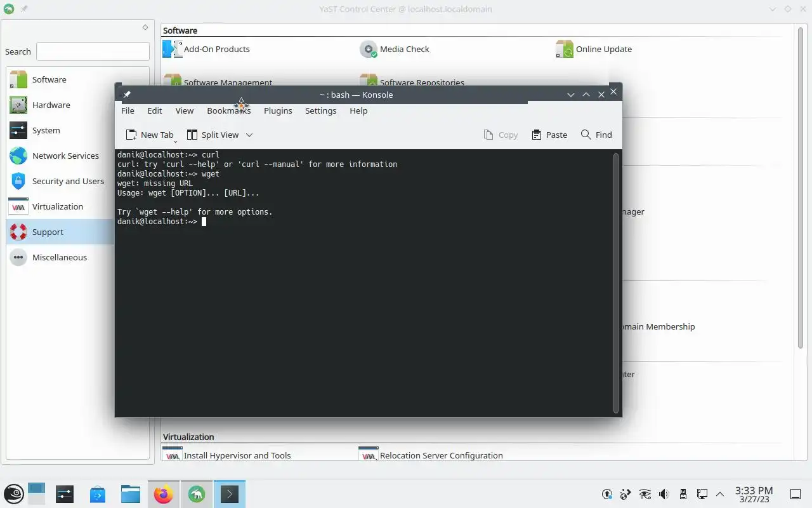Image resolution: width=812 pixels, height=508 pixels.
Task: Open the clock and calendar in taskbar
Action: (x=754, y=494)
